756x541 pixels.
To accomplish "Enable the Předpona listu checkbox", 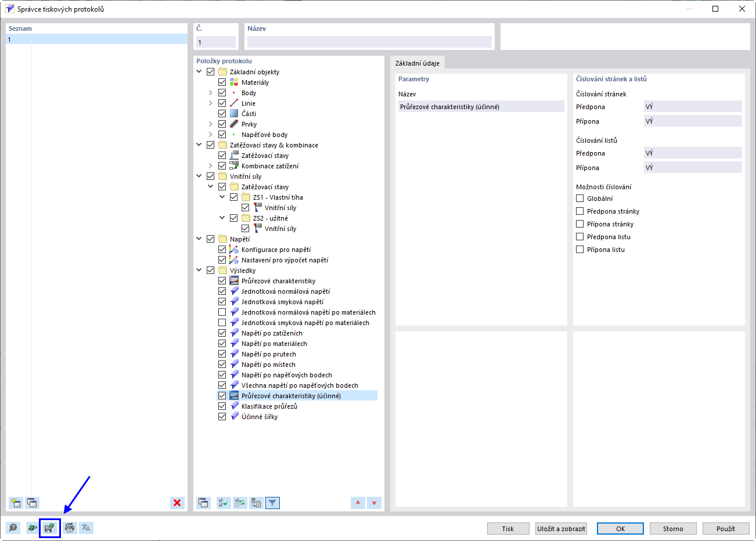I will (x=579, y=237).
